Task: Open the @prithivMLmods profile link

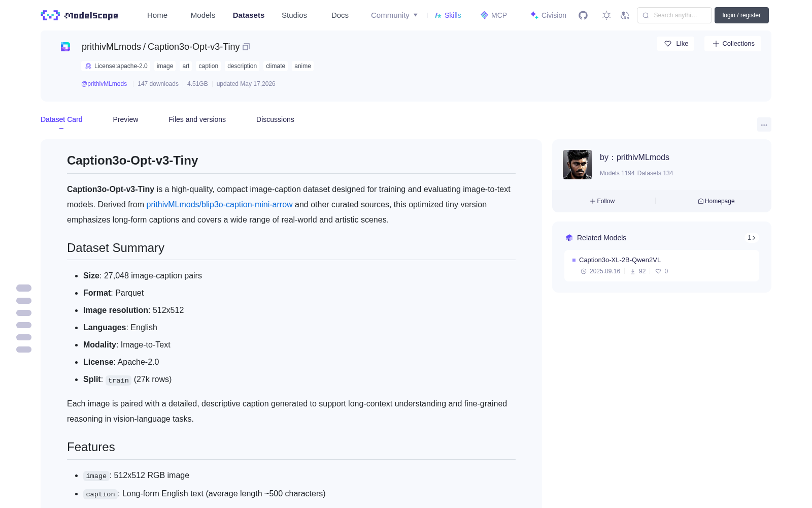Action: click(x=104, y=84)
